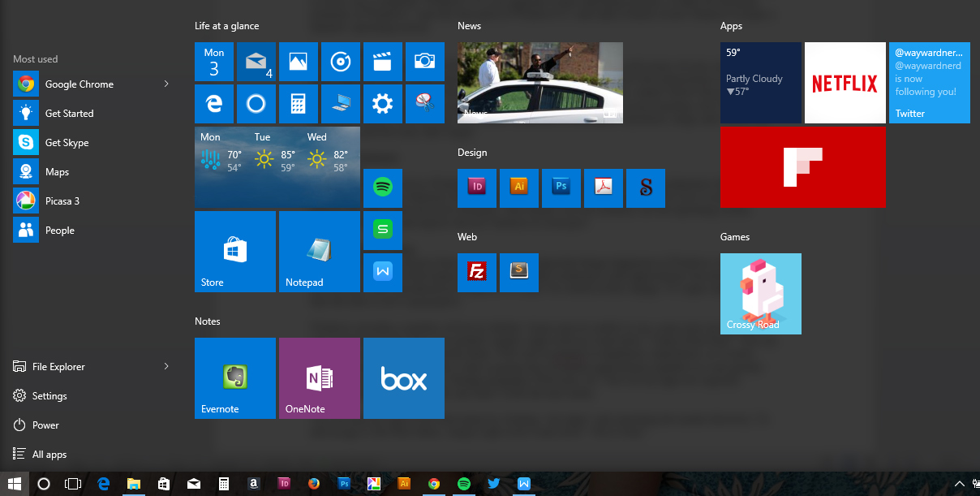The height and width of the screenshot is (496, 980).
Task: Launch the Evernote tile
Action: (235, 378)
